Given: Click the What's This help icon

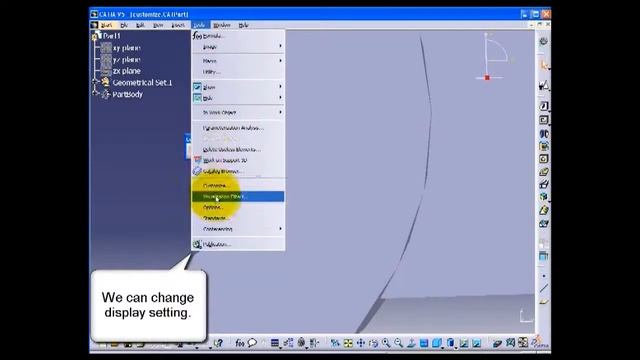Looking at the screenshot, I should (218, 343).
